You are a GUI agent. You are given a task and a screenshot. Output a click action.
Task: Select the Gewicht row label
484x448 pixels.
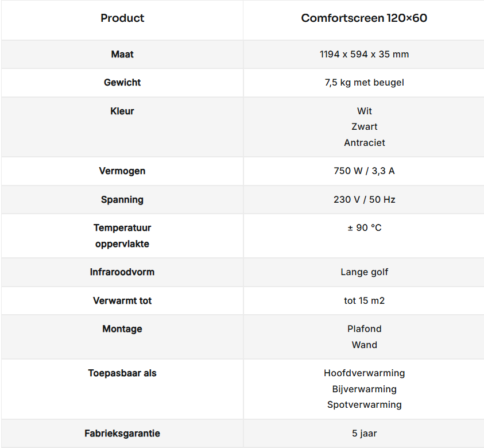[122, 83]
